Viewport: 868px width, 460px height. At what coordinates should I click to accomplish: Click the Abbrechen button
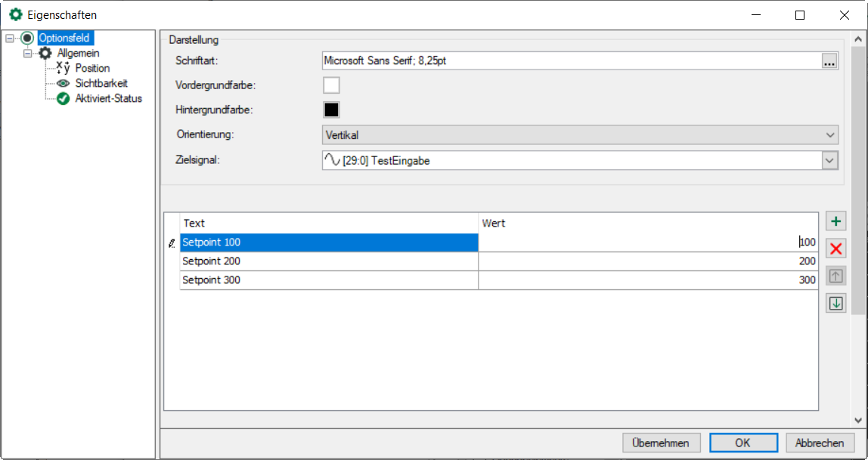click(x=820, y=443)
